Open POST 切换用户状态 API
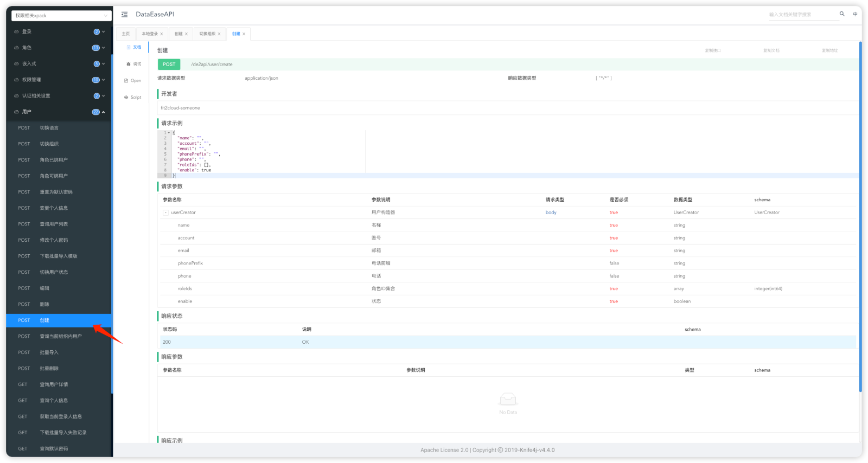The height and width of the screenshot is (463, 868). [x=59, y=272]
